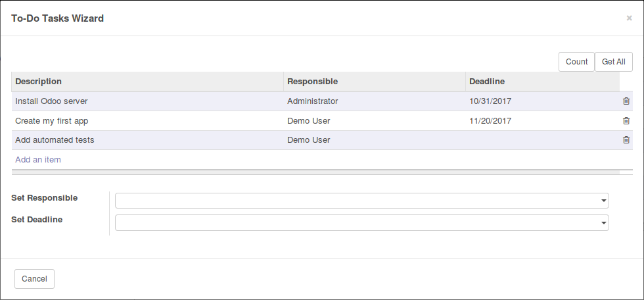The image size is (644, 300).
Task: Click inside the Set Responsible input field
Action: click(x=357, y=201)
